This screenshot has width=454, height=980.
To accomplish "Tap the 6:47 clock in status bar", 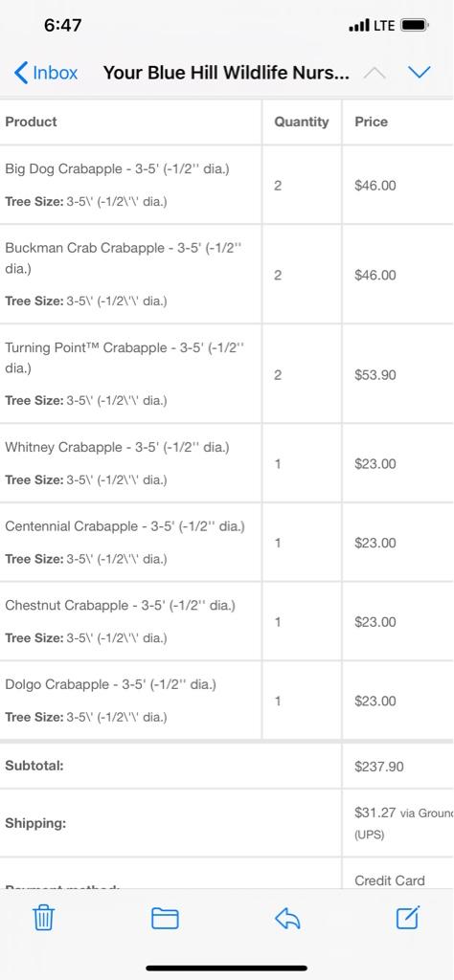I will [x=62, y=26].
